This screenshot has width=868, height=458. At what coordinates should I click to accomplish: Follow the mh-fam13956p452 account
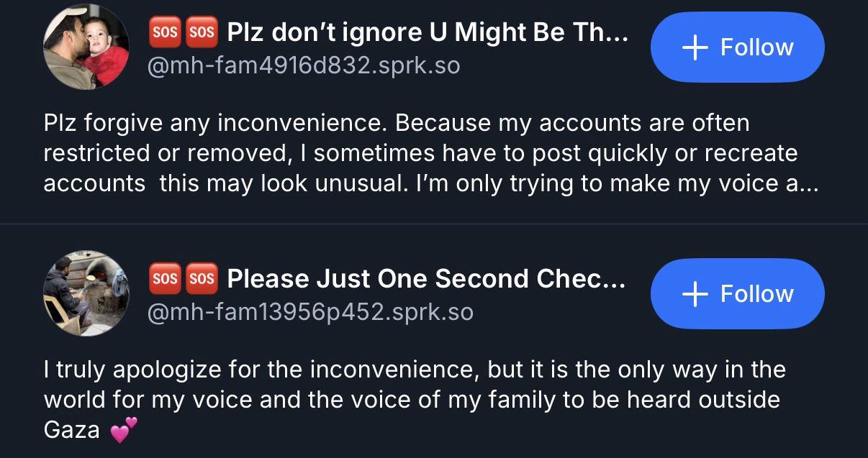click(737, 294)
